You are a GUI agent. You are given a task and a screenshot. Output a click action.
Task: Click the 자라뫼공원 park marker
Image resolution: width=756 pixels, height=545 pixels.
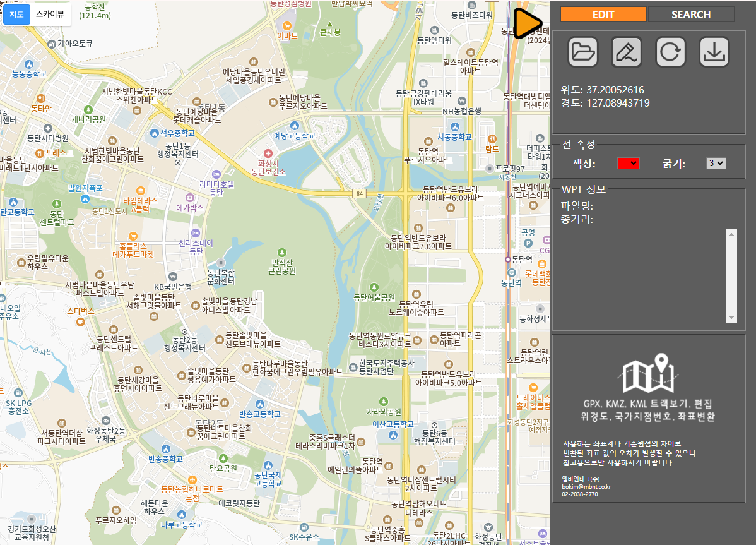click(x=383, y=401)
